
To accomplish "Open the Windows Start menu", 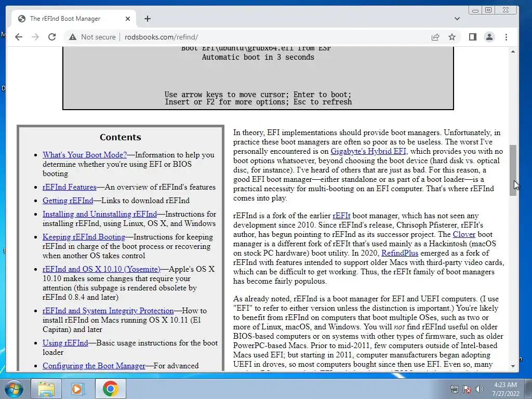I will (x=14, y=389).
